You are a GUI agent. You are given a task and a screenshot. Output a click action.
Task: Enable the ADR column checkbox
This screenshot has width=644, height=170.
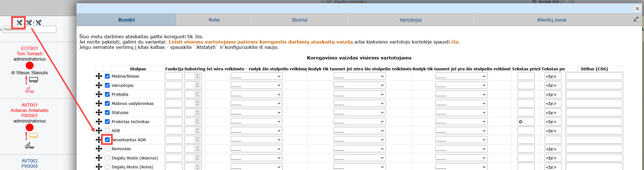[107, 131]
